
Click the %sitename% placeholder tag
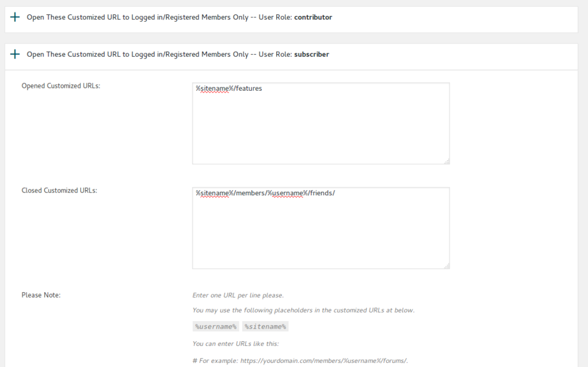265,326
